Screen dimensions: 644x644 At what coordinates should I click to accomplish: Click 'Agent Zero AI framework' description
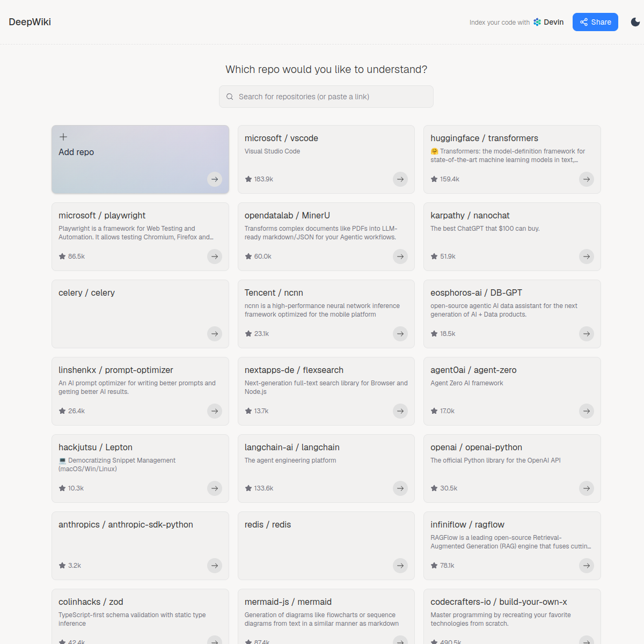click(467, 383)
